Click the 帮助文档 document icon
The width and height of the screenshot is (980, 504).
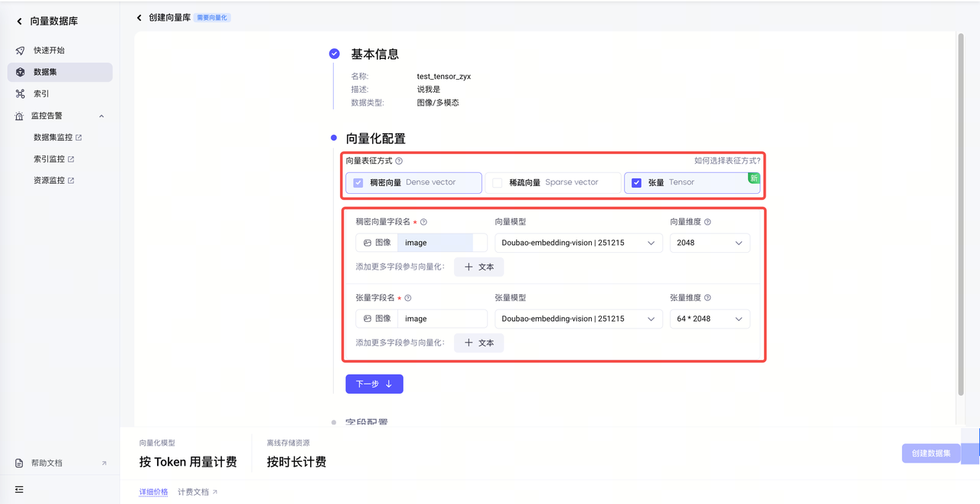[20, 463]
